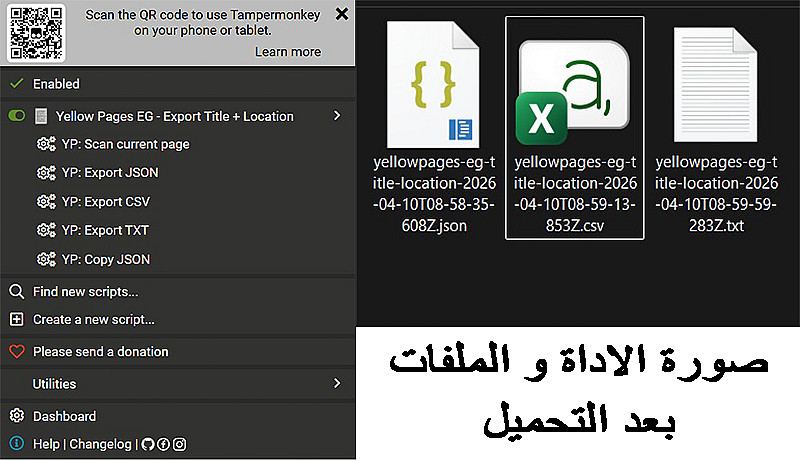
Task: Click gear icon beside YP: Scan current page
Action: point(46,144)
